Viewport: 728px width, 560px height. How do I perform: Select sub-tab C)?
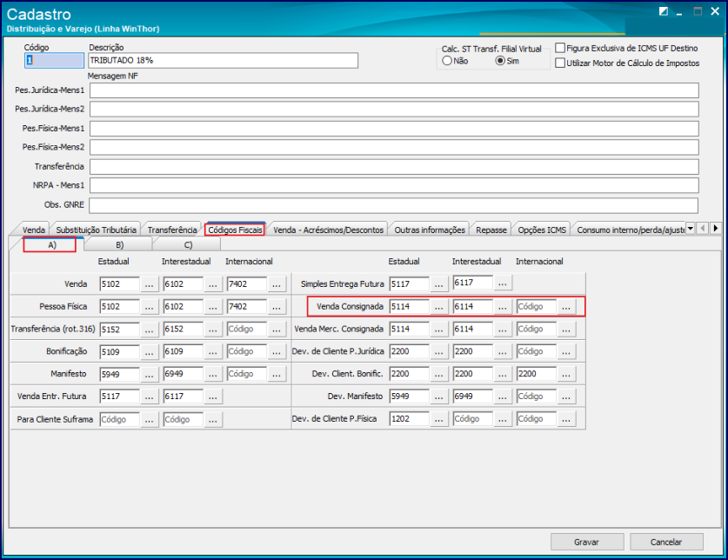[188, 244]
